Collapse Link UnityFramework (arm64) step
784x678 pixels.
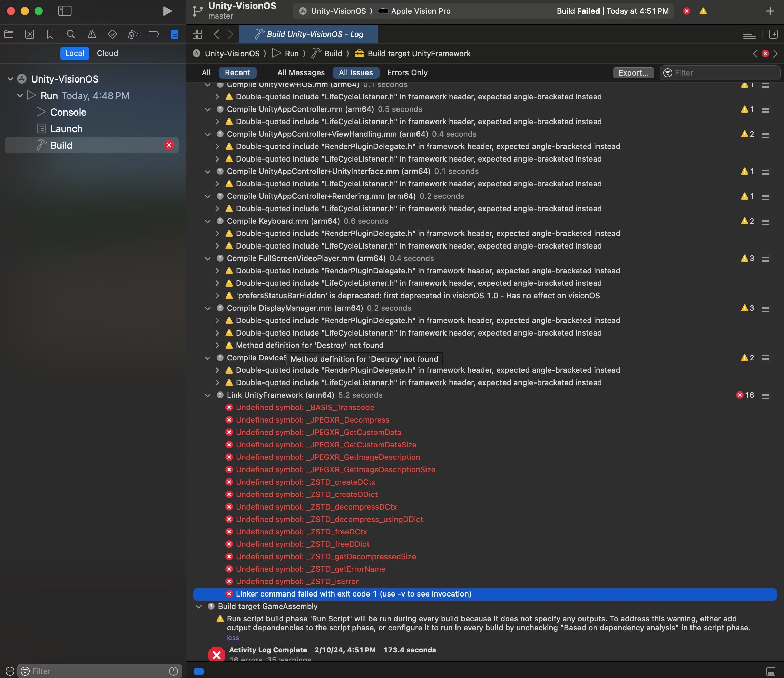click(x=208, y=395)
